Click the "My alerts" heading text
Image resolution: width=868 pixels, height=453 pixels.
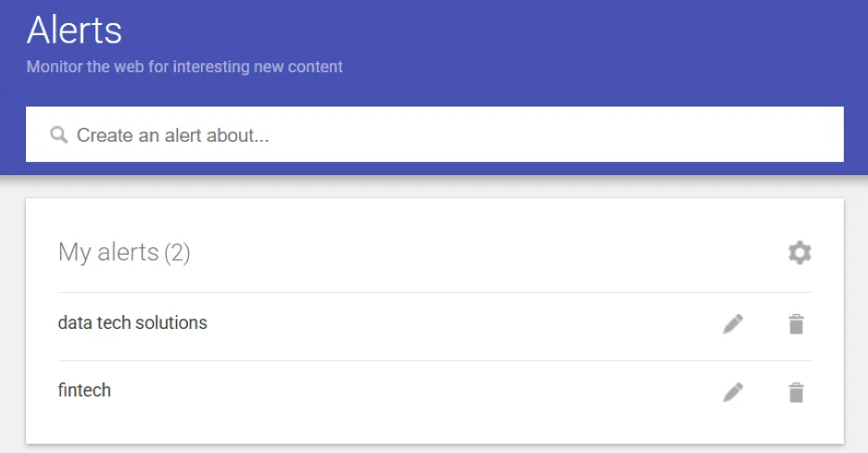(x=107, y=252)
